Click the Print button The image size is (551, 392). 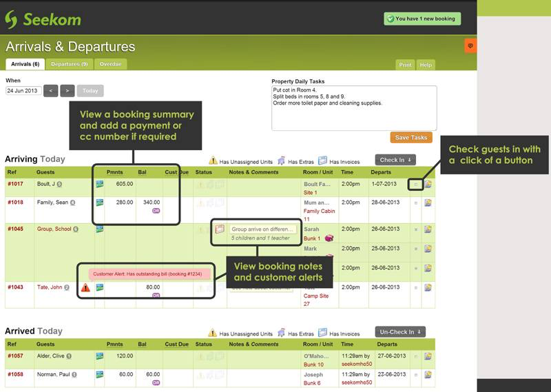tap(405, 65)
